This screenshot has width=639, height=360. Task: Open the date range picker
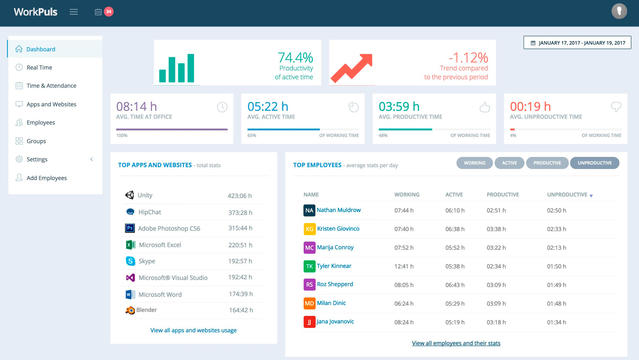pyautogui.click(x=577, y=43)
